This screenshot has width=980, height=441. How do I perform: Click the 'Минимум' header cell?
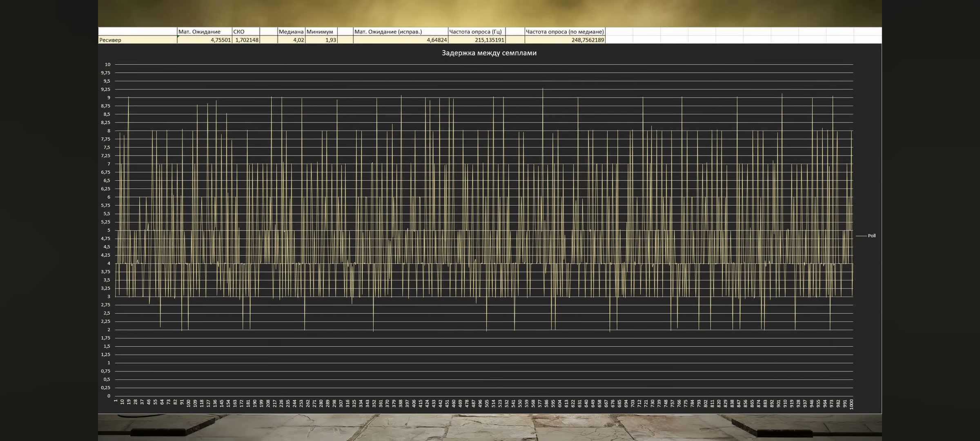coord(321,31)
